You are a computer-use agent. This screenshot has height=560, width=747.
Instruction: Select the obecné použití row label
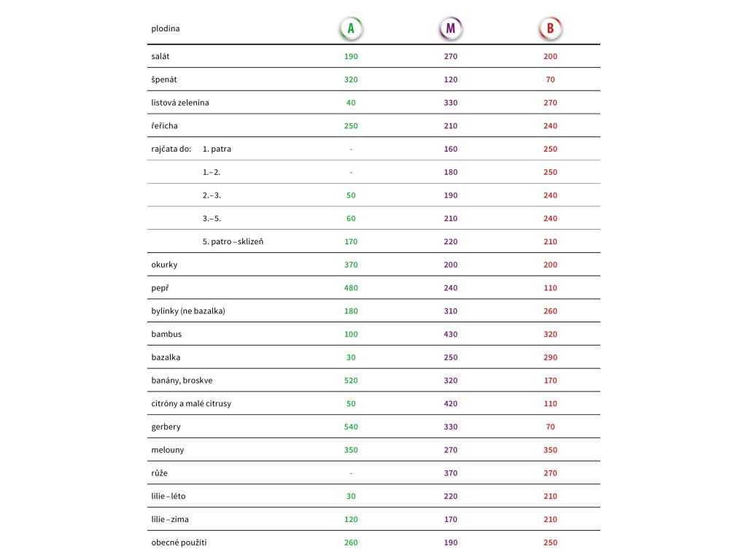pos(179,542)
